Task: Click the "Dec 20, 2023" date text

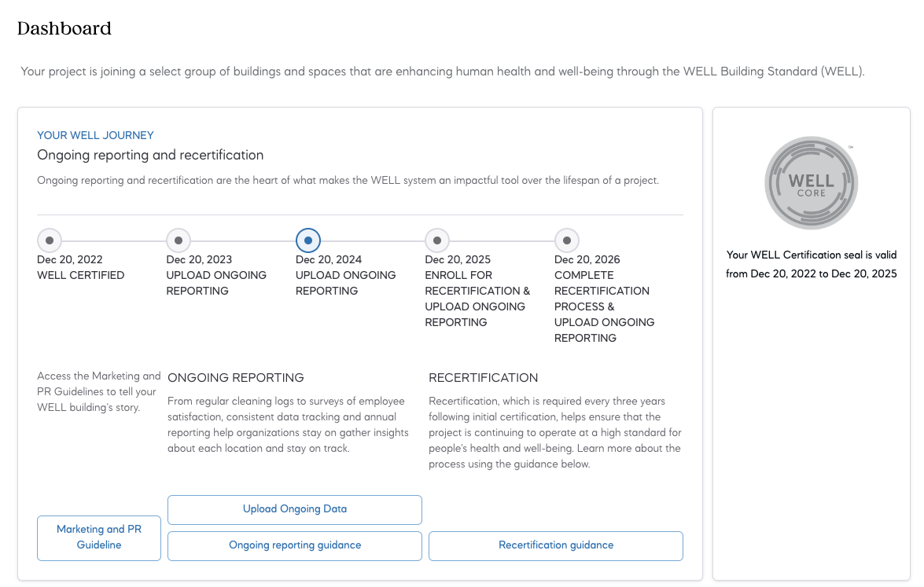Action: [199, 259]
